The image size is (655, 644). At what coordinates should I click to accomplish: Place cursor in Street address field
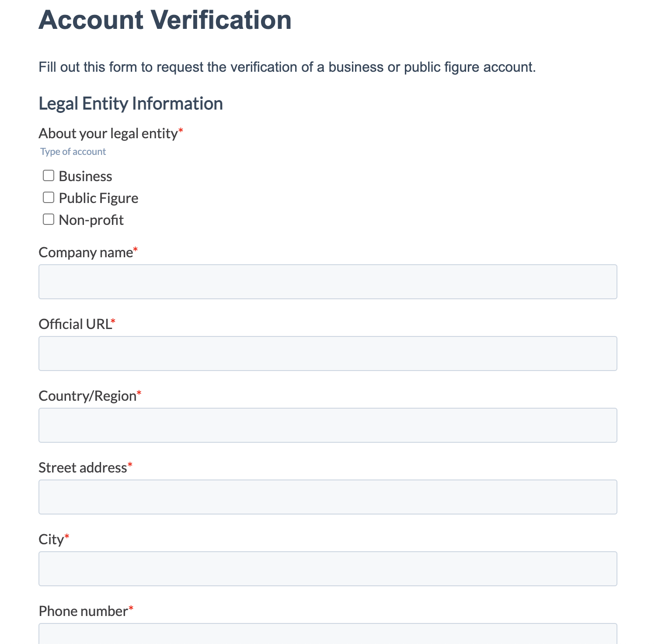(327, 497)
